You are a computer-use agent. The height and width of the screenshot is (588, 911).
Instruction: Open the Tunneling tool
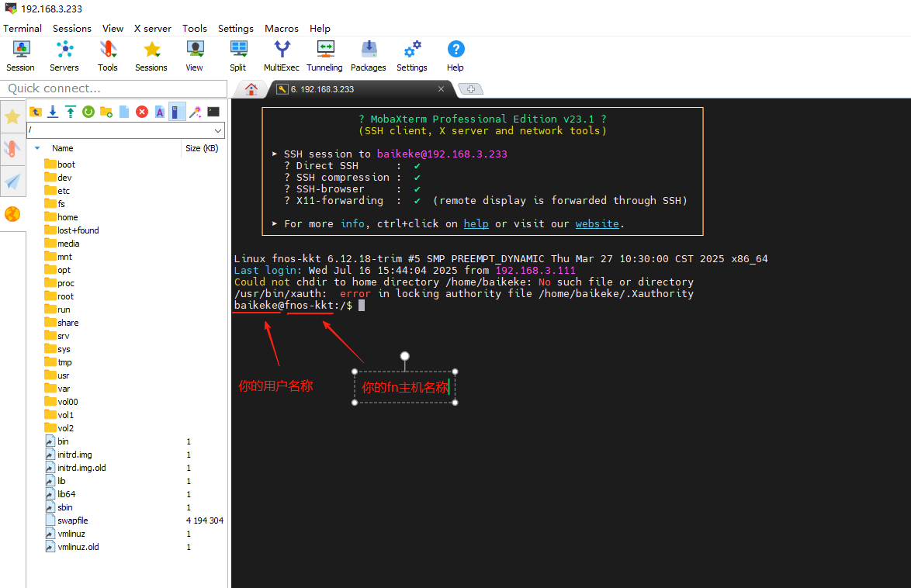324,56
